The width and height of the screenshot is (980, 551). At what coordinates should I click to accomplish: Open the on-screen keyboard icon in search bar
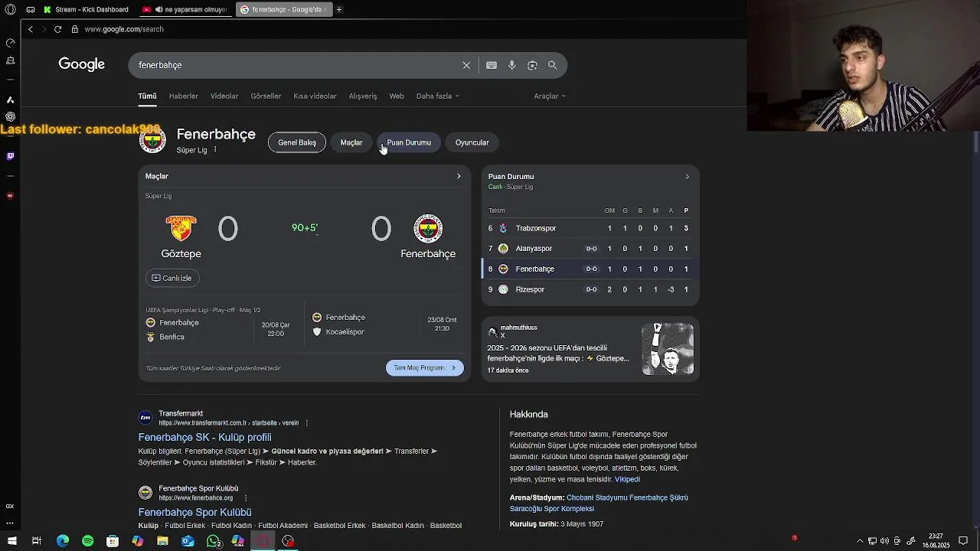[492, 65]
